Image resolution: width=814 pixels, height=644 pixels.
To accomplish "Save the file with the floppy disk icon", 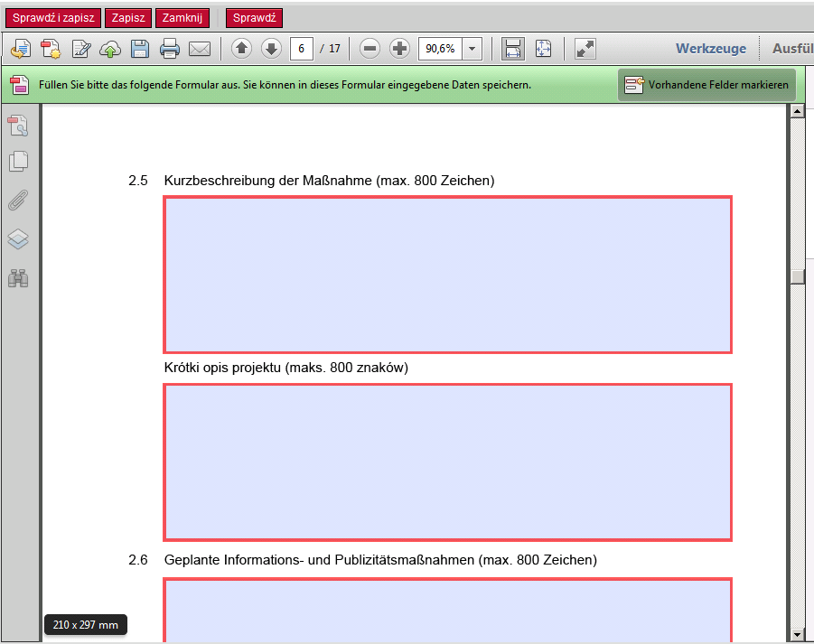I will tap(140, 49).
